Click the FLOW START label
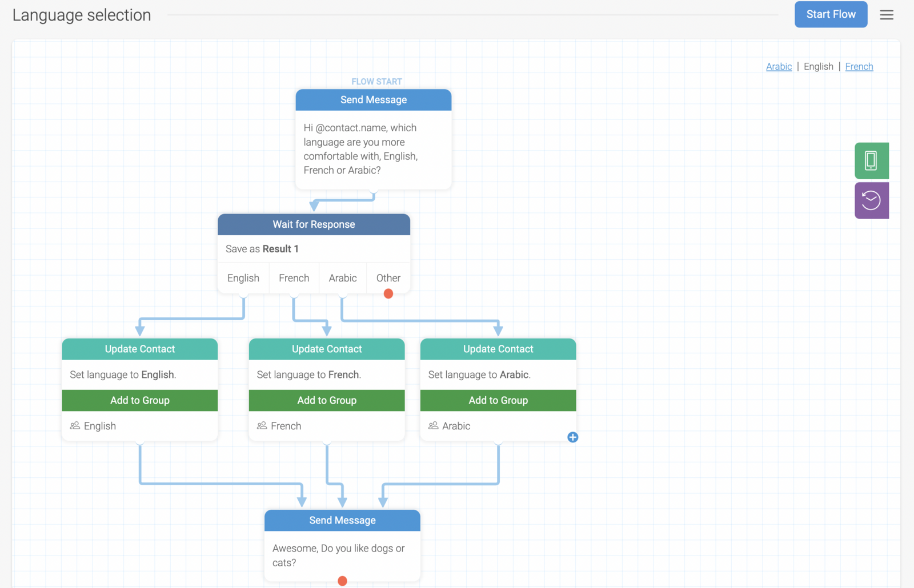914x588 pixels. [x=376, y=82]
